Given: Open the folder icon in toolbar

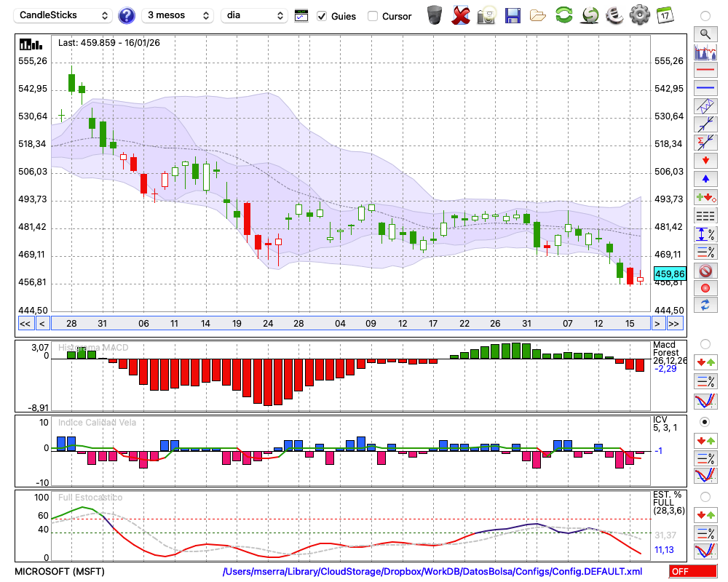Looking at the screenshot, I should 538,15.
